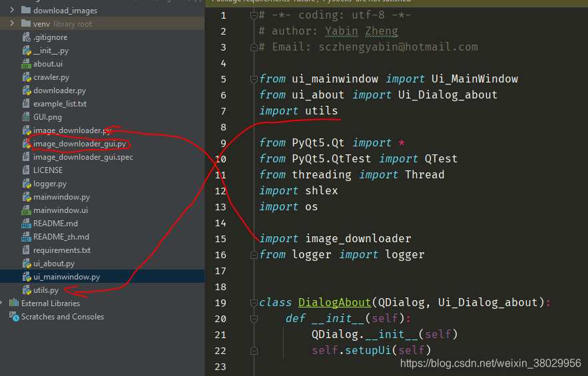Click the DialogAbout class name
This screenshot has width=588, height=376.
334,303
